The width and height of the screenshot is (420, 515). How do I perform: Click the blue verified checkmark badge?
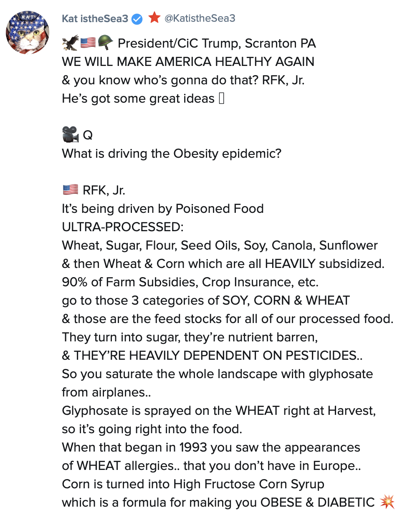[137, 19]
